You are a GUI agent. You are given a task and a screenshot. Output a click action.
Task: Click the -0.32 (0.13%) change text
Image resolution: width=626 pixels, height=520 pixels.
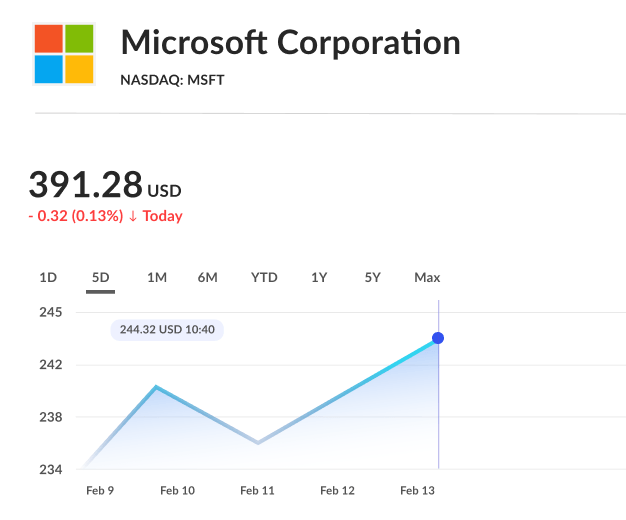click(x=75, y=216)
